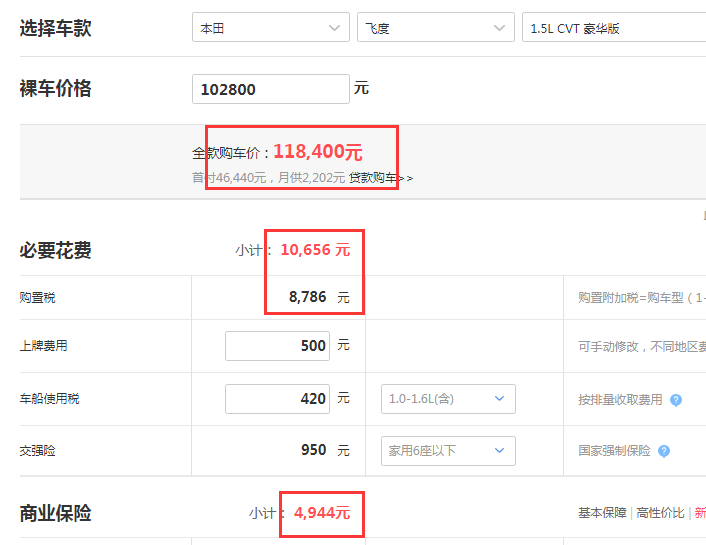Edit the 上牌费用 field showing 500
This screenshot has height=545, width=706.
click(277, 346)
